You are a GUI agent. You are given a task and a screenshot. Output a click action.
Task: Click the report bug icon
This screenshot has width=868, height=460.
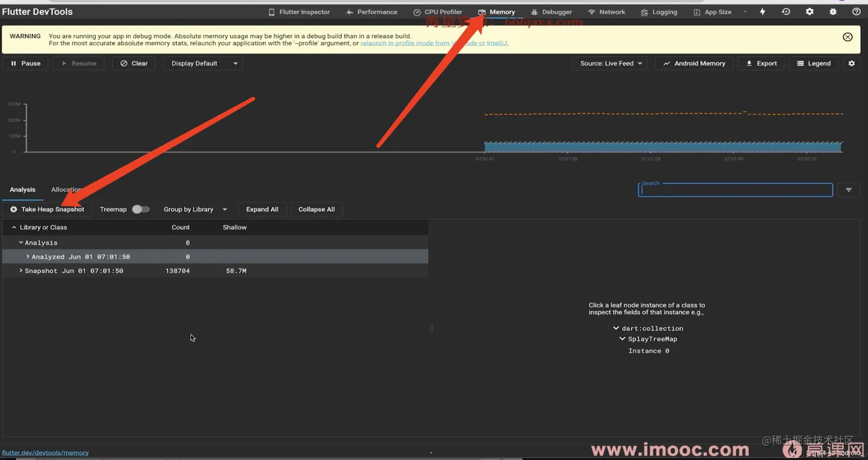[833, 11]
